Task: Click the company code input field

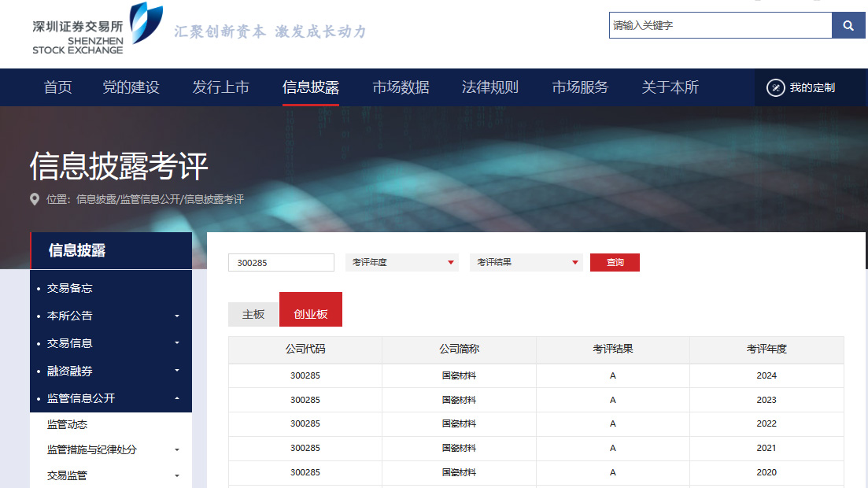Action: pos(281,263)
